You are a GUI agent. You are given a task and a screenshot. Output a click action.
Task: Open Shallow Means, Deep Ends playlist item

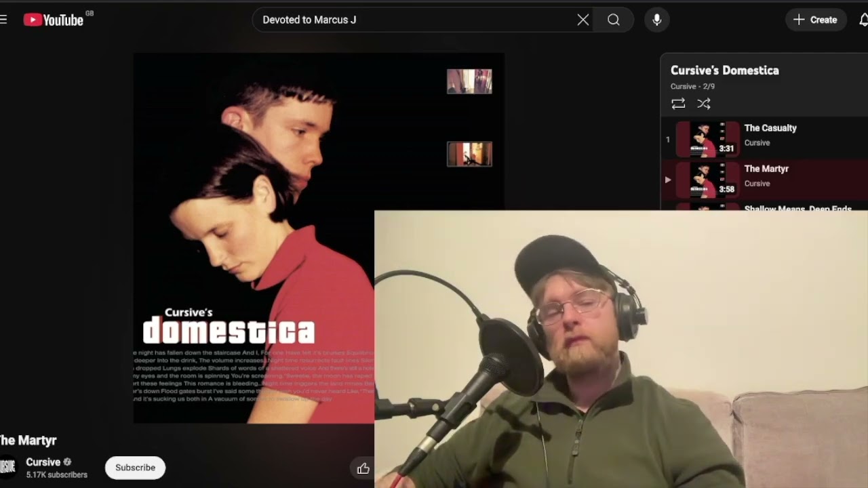click(x=765, y=207)
